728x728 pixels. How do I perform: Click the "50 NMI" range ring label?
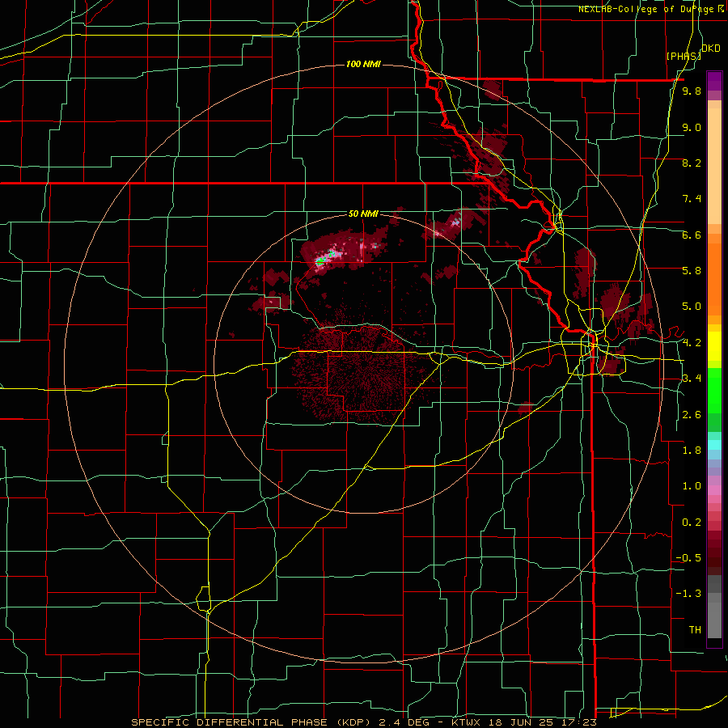pos(363,214)
